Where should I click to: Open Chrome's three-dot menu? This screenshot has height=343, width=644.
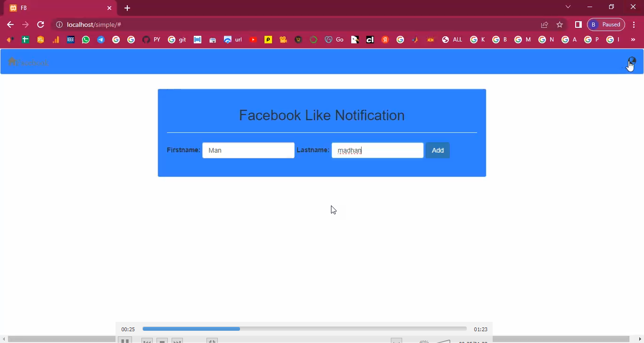(x=635, y=24)
